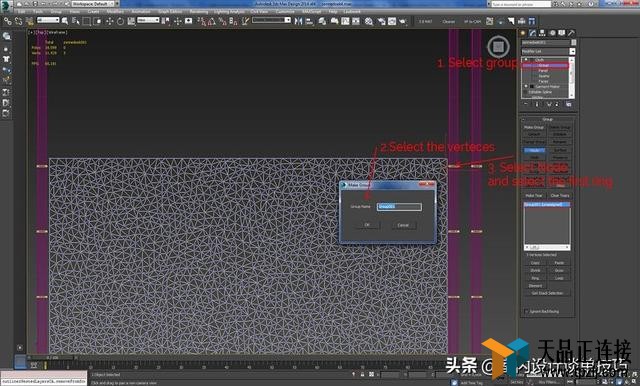Click Make Unique stack icon
The image size is (640, 386).
click(549, 104)
